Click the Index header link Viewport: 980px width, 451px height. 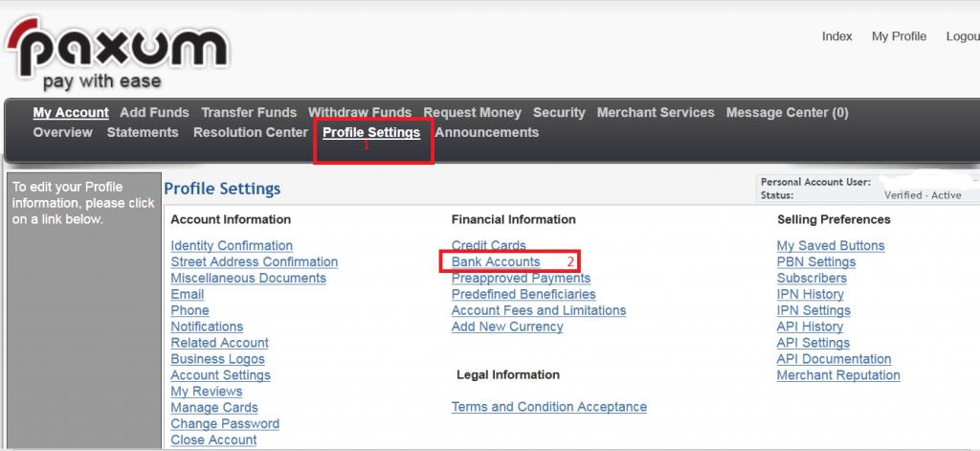pyautogui.click(x=836, y=36)
